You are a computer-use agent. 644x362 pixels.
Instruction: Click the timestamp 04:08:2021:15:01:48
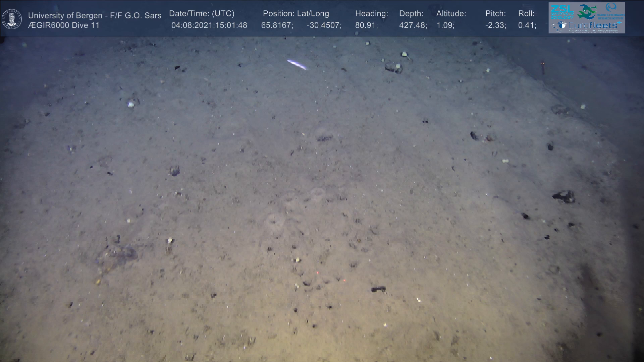point(209,25)
